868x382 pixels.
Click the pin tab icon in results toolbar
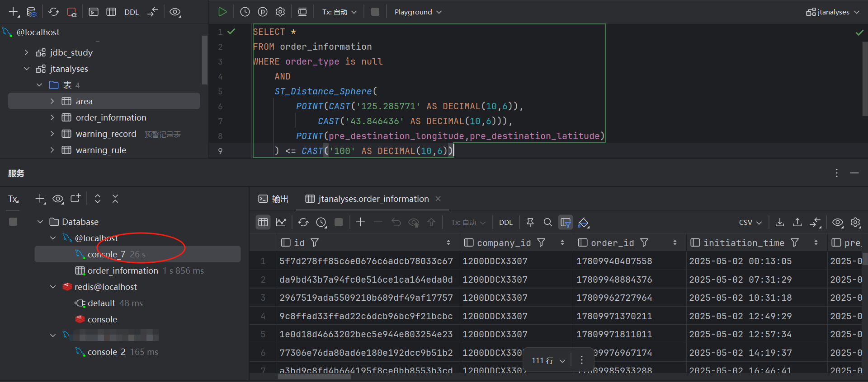530,222
